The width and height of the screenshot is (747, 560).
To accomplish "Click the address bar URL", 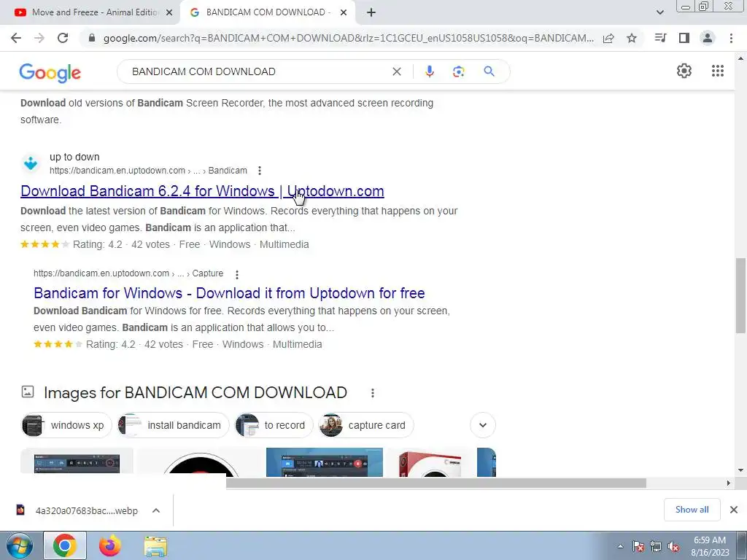I will point(348,38).
